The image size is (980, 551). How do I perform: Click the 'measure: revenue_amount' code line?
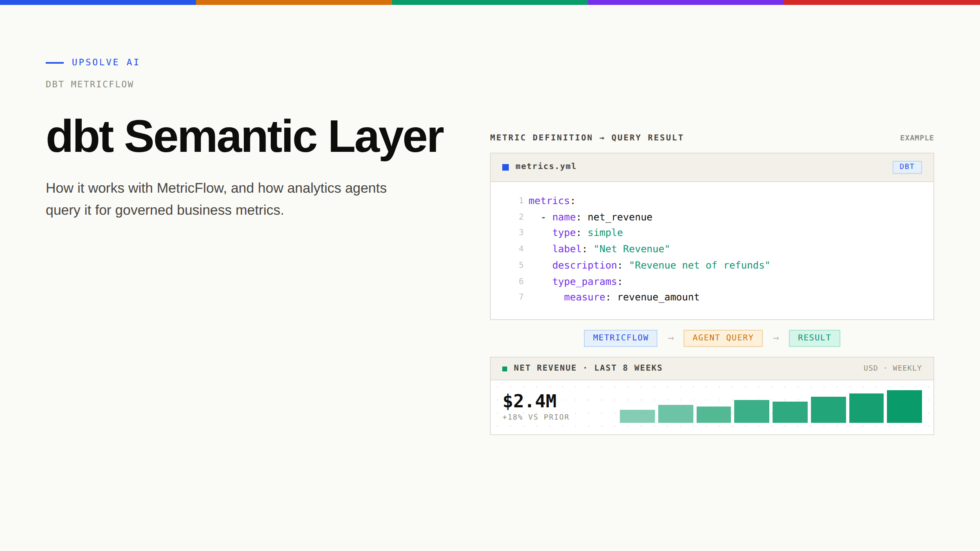[x=631, y=297]
